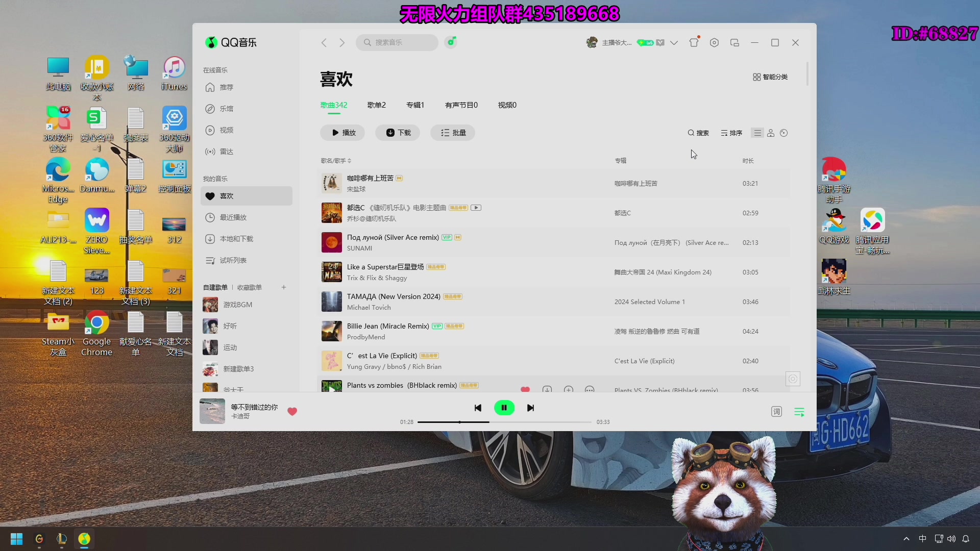Switch to list view layout
This screenshot has width=980, height=551.
(757, 133)
